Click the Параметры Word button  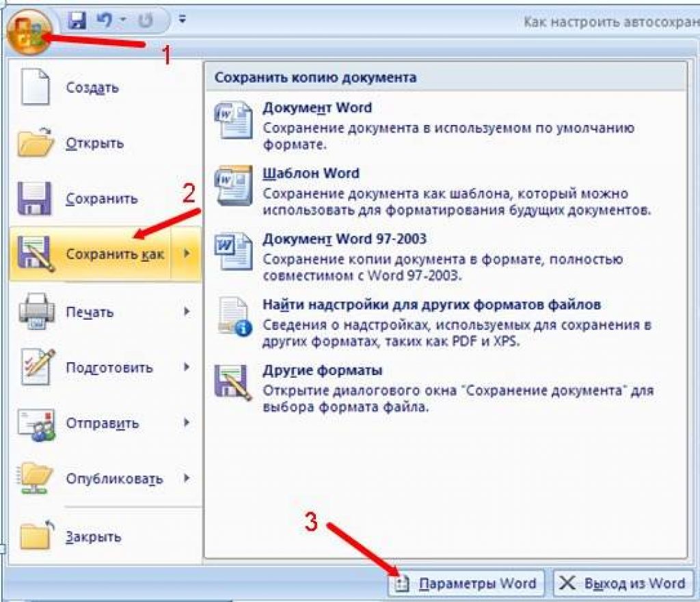pyautogui.click(x=466, y=584)
